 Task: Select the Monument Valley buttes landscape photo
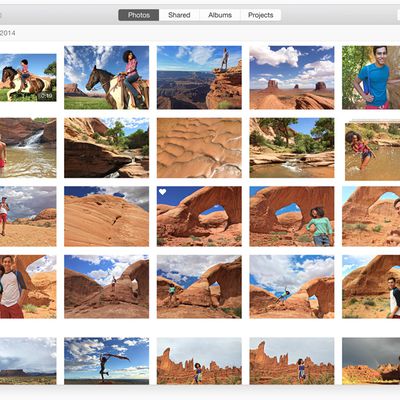[292, 77]
